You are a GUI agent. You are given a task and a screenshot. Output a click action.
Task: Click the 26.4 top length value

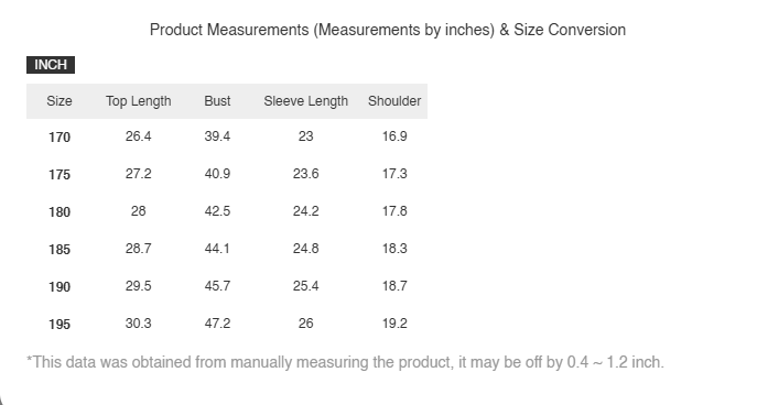pyautogui.click(x=138, y=136)
